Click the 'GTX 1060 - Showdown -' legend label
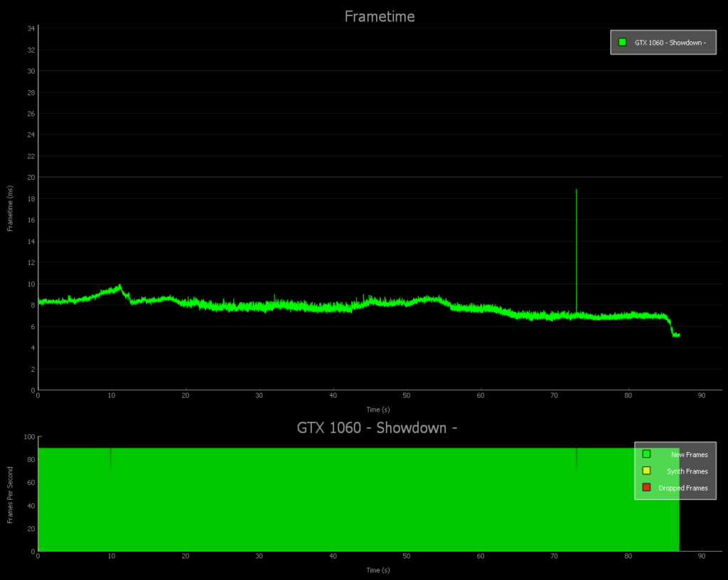Viewport: 728px width, 580px height. tap(670, 43)
